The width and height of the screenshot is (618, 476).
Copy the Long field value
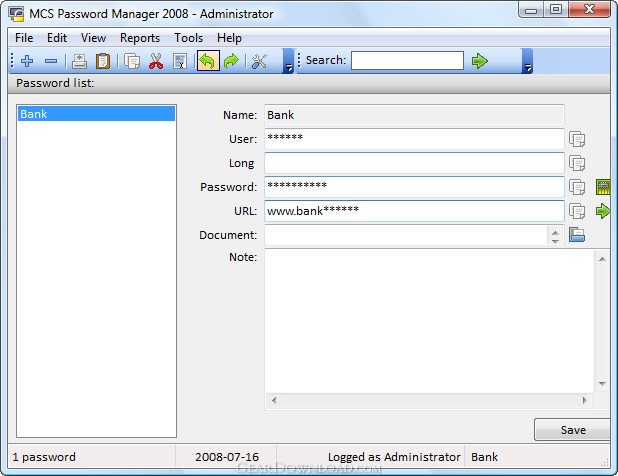click(x=577, y=163)
